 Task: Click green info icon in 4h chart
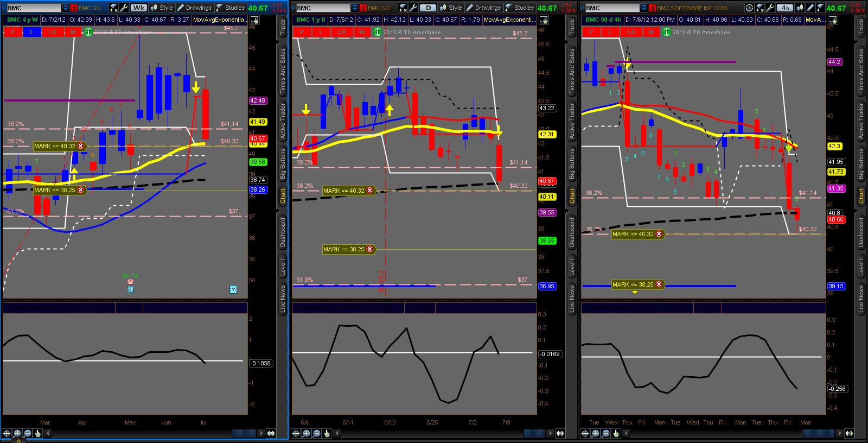click(x=667, y=32)
